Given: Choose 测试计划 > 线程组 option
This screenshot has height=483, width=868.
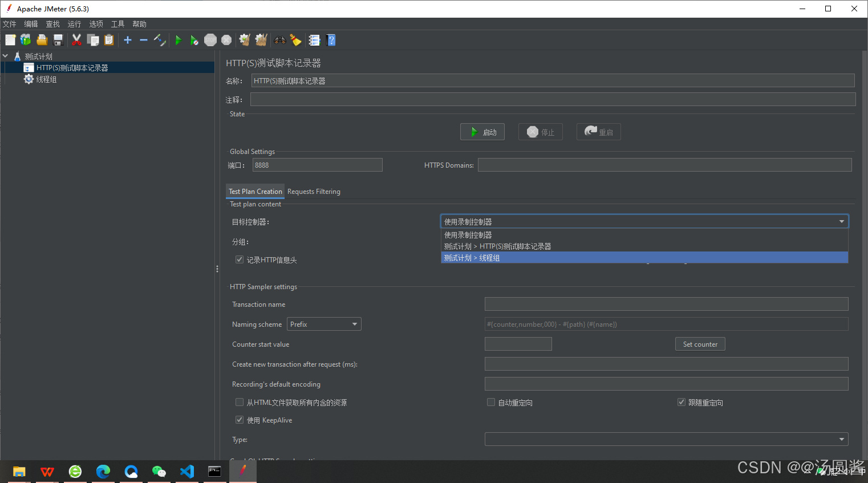Looking at the screenshot, I should (644, 258).
